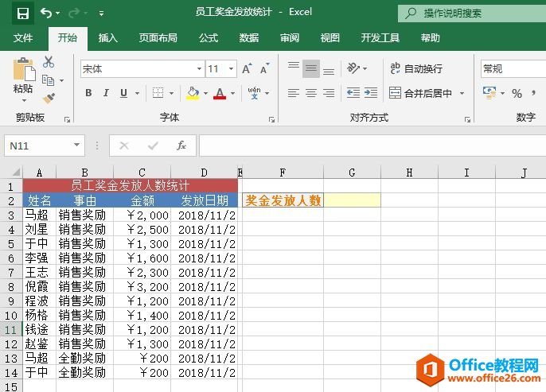
Task: Open the Name Box dropdown arrow
Action: (x=76, y=146)
